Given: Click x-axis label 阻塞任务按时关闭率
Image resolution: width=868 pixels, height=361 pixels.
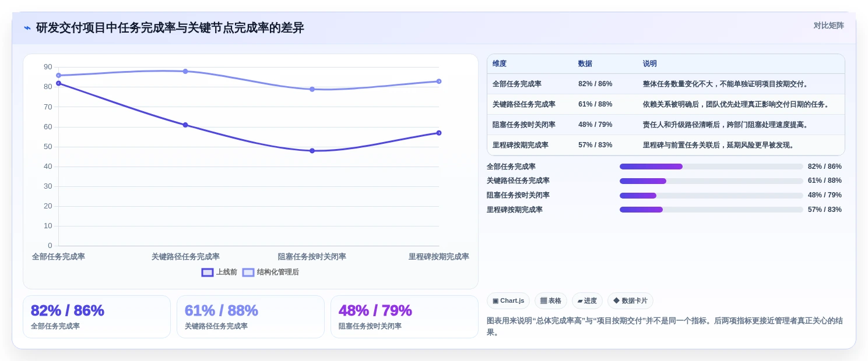Looking at the screenshot, I should click(x=312, y=256).
